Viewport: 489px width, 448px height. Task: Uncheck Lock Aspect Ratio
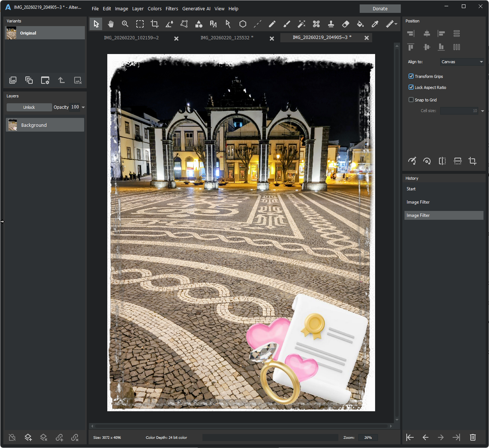pyautogui.click(x=411, y=87)
